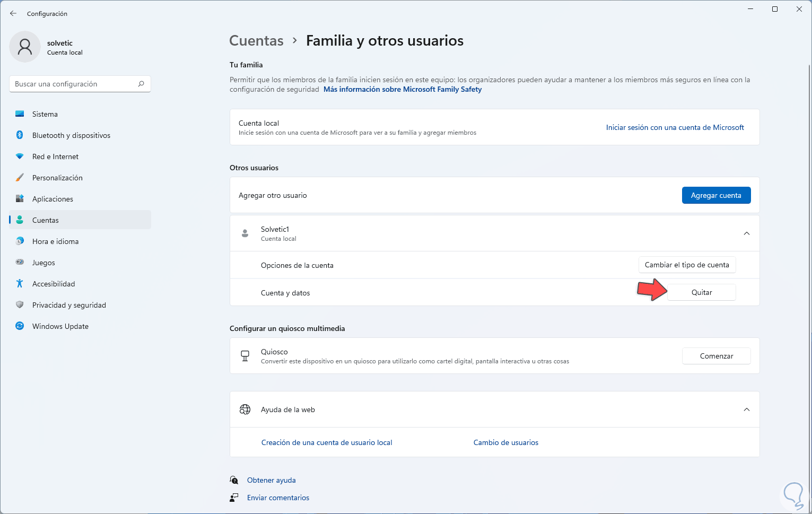Click the Buscar una configuración search field
Image resolution: width=812 pixels, height=514 pixels.
[74, 84]
